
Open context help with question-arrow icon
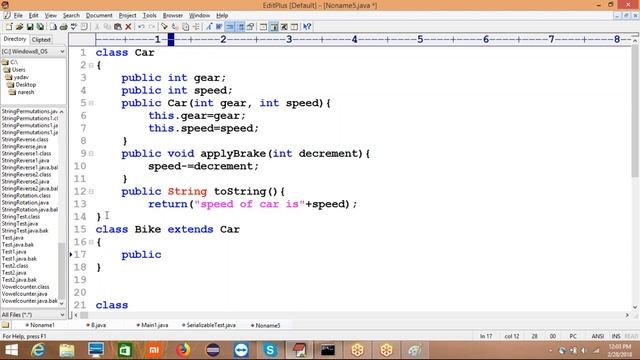307,27
